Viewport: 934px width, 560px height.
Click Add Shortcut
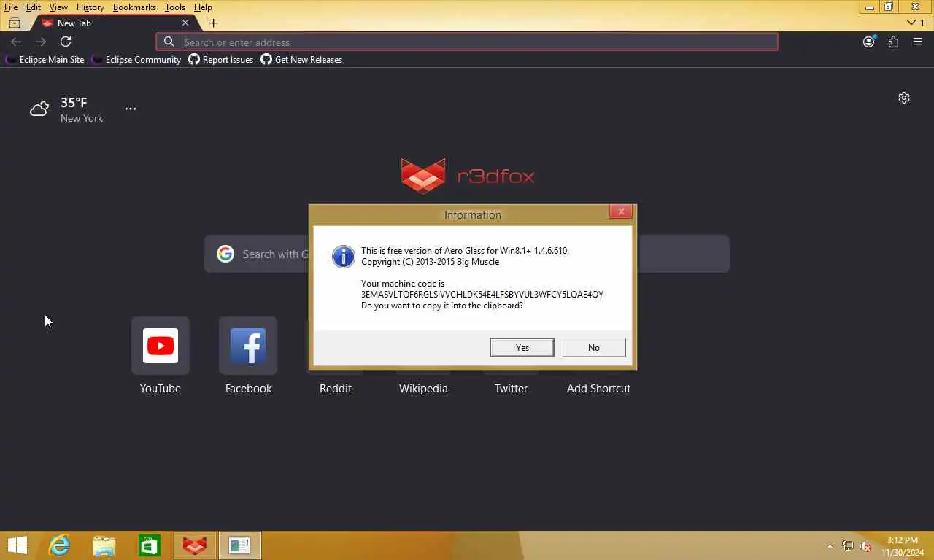pos(598,388)
